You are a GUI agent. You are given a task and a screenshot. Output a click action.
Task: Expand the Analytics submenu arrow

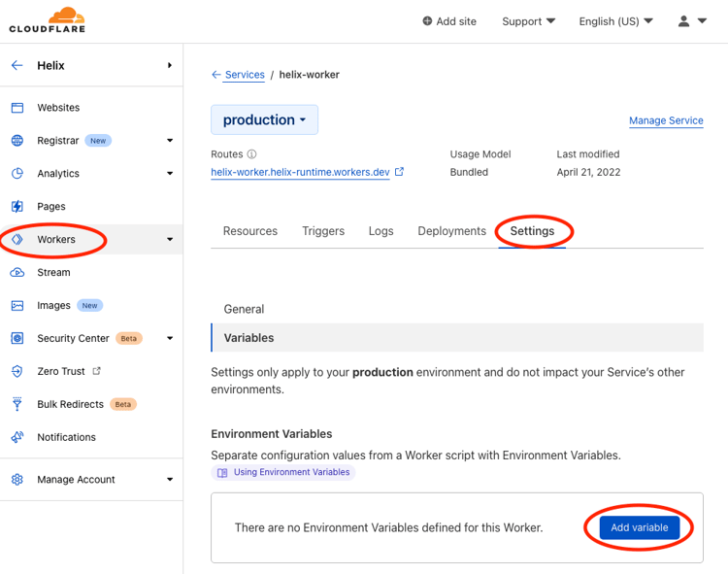tap(170, 173)
